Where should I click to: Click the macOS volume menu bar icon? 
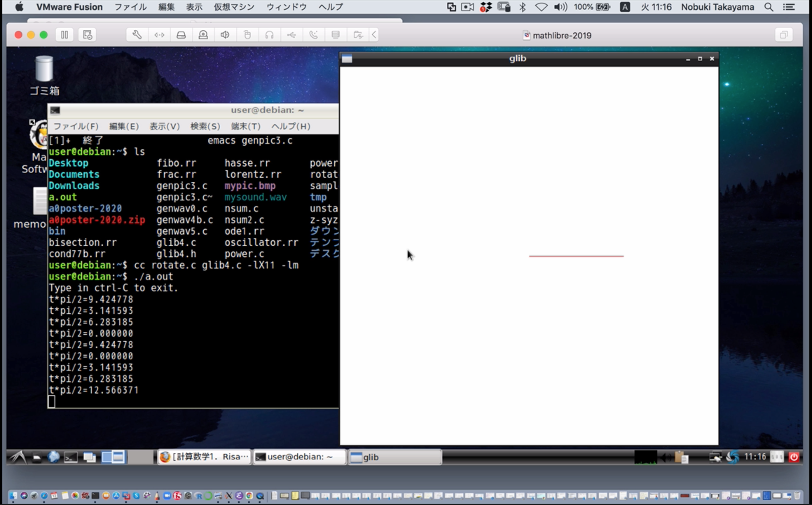pyautogui.click(x=560, y=7)
